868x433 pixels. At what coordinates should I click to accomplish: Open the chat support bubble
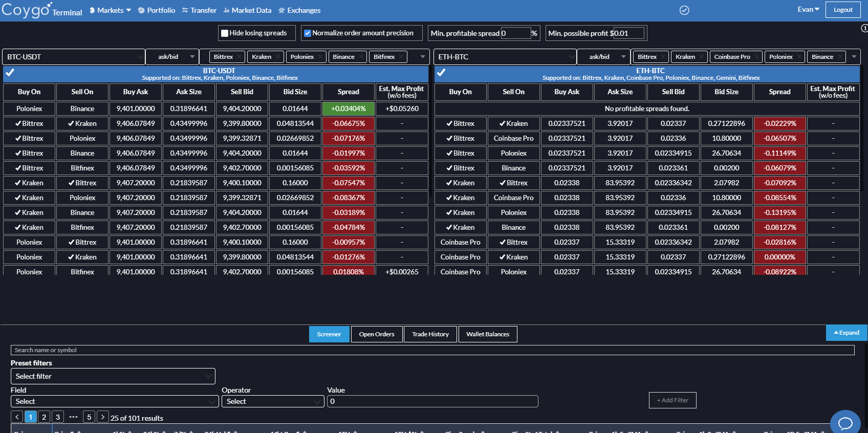click(845, 422)
